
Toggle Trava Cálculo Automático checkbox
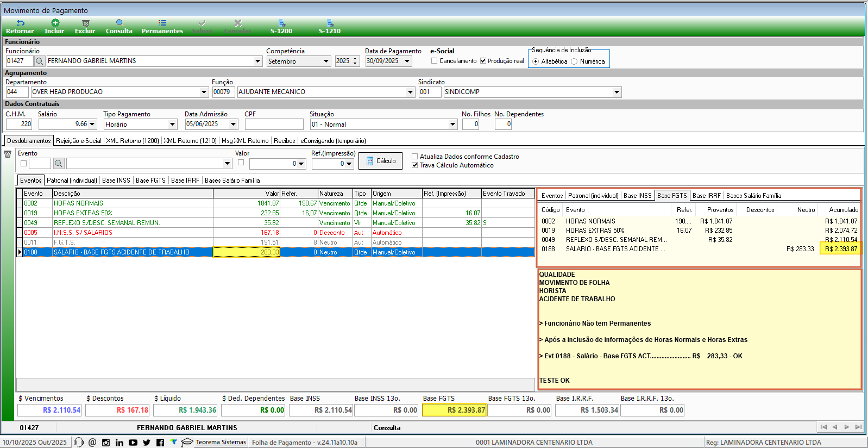pyautogui.click(x=415, y=165)
